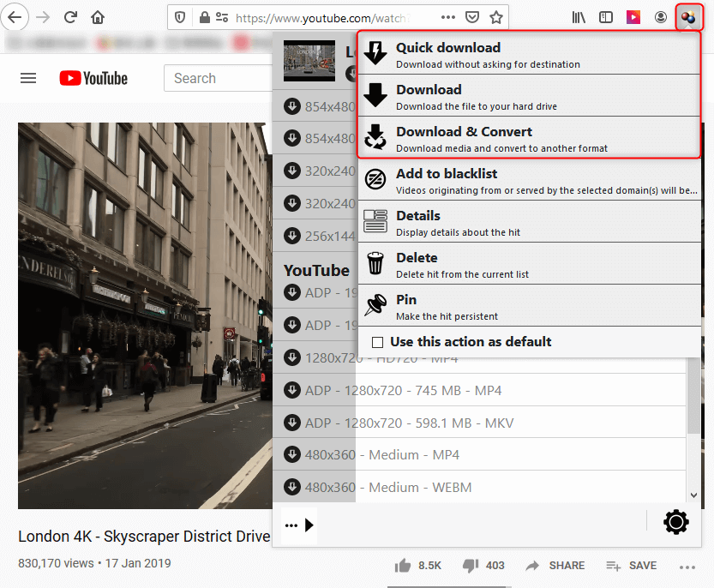The image size is (714, 588).
Task: Click the SAVE button
Action: coord(631,566)
